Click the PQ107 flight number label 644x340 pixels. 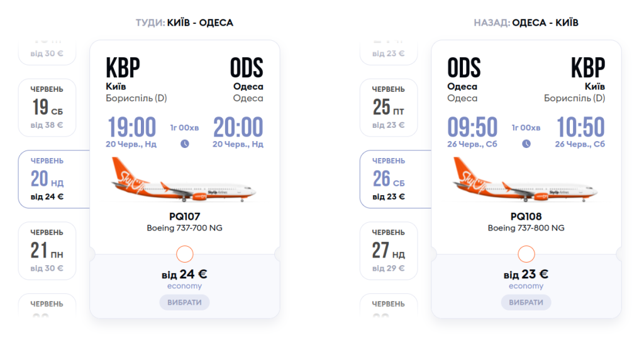click(x=185, y=216)
